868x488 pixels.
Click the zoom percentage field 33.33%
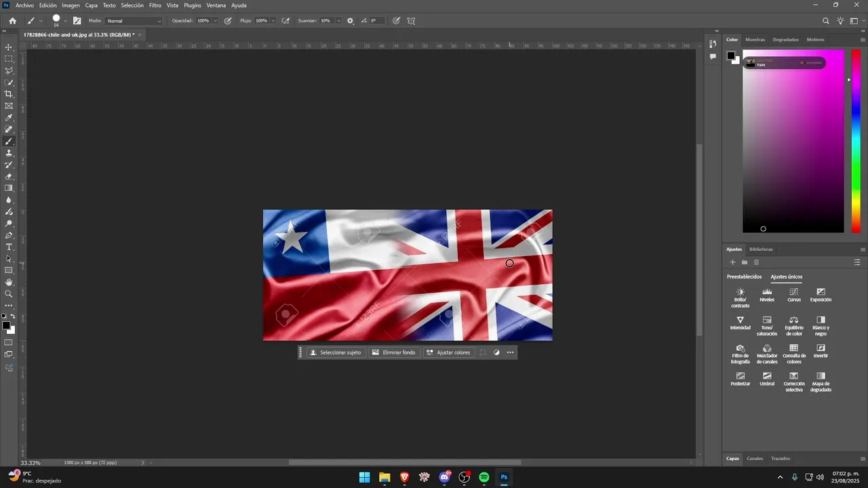(31, 463)
